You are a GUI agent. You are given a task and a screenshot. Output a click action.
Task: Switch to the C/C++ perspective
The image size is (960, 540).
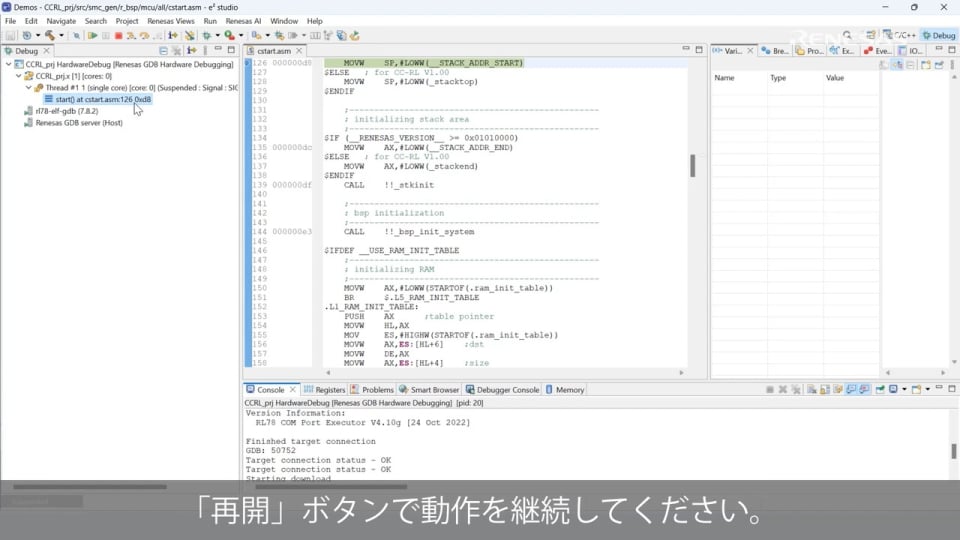899,36
